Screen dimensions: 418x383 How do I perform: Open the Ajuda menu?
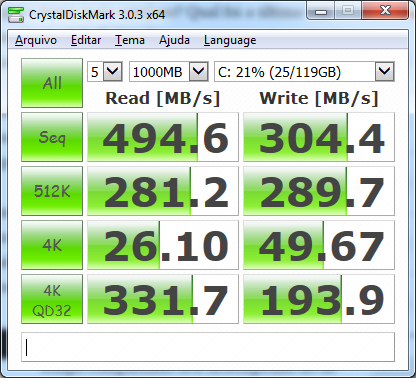(x=174, y=40)
